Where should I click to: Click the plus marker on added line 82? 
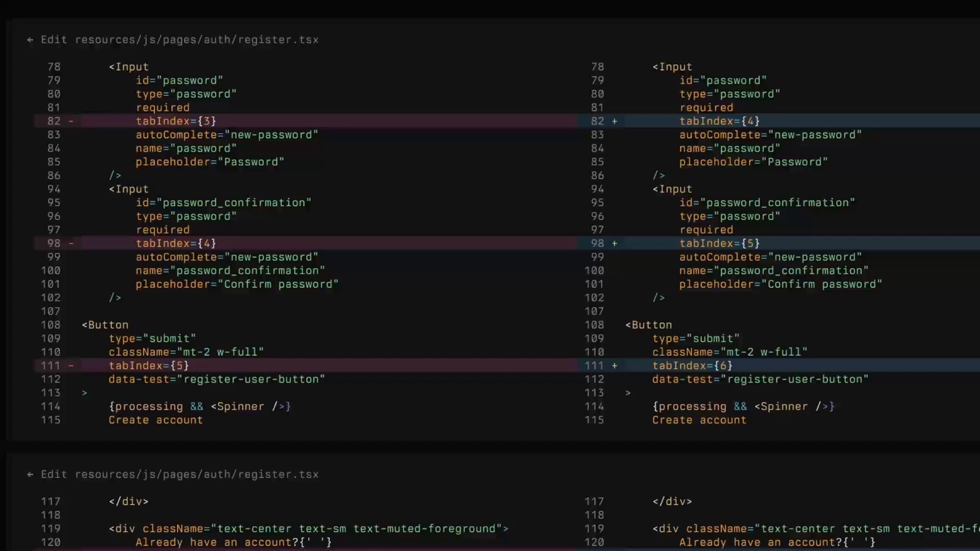[x=614, y=121]
